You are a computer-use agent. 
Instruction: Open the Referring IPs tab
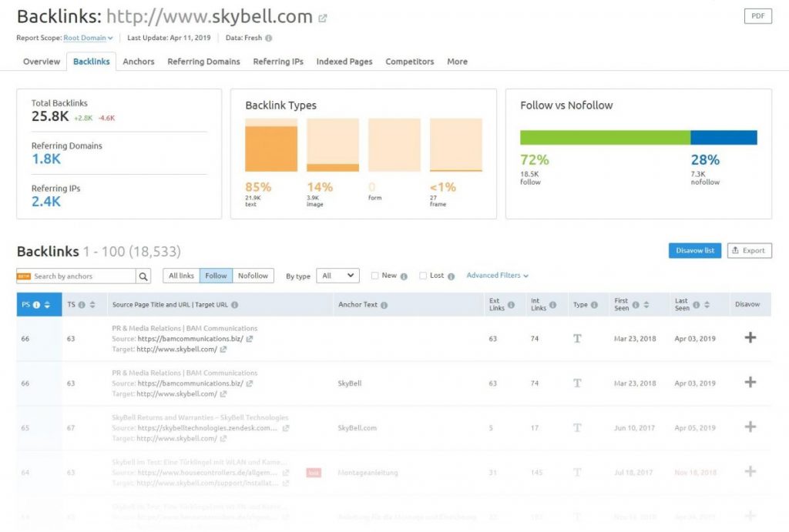click(x=278, y=62)
